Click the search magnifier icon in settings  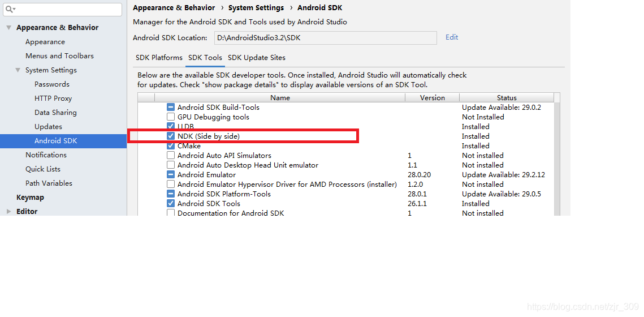[x=10, y=9]
